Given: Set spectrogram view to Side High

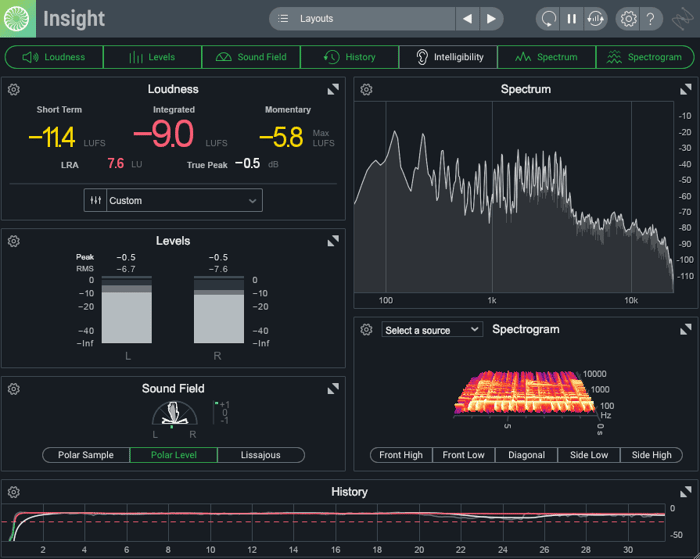Looking at the screenshot, I should [x=651, y=455].
